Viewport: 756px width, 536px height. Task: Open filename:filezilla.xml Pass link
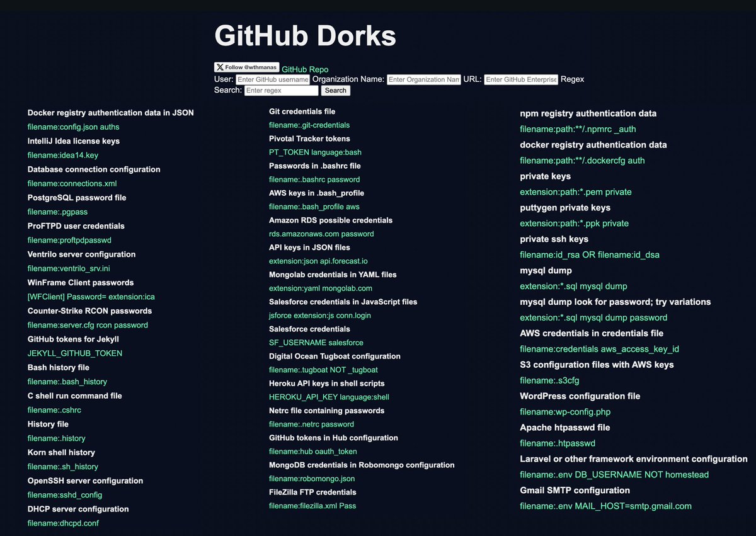point(312,506)
